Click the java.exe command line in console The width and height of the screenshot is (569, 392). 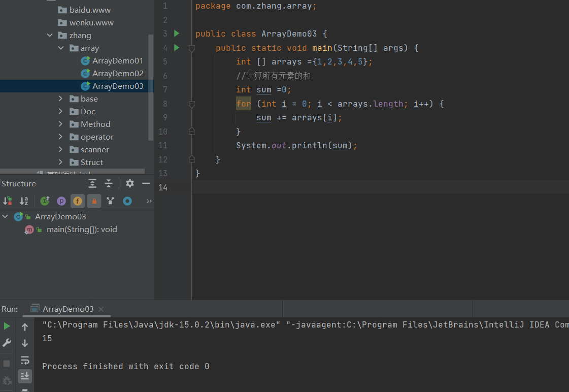tap(306, 324)
